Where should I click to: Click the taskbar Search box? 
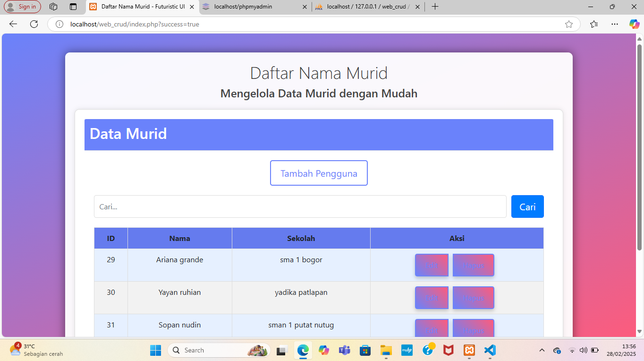(x=219, y=350)
